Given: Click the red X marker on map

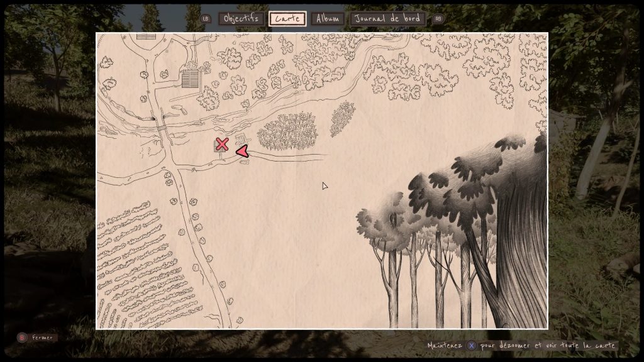Looking at the screenshot, I should click(222, 144).
